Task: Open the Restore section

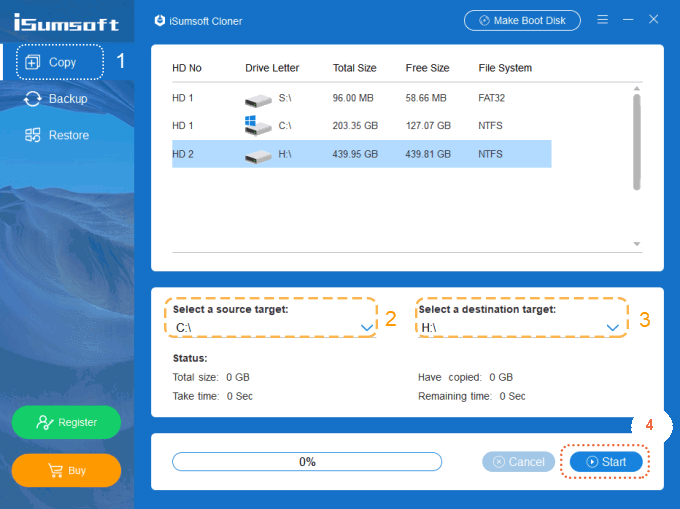Action: point(57,135)
